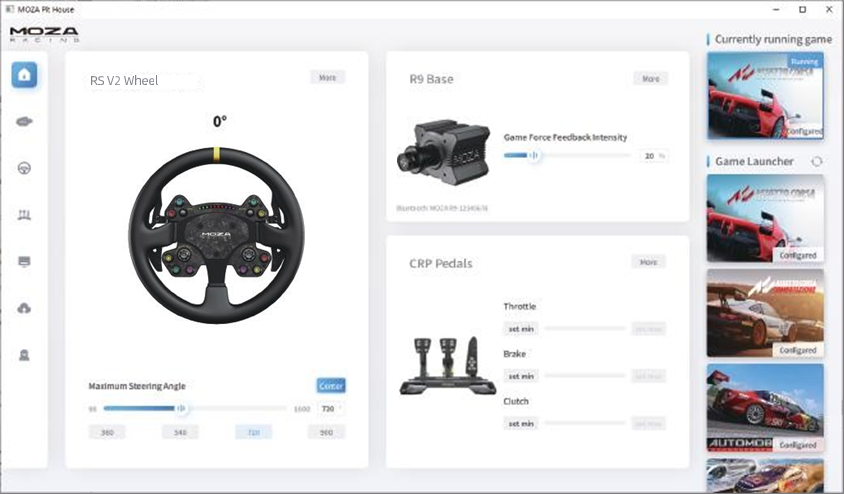Expand More options for R9 Base
The height and width of the screenshot is (494, 844).
click(650, 78)
